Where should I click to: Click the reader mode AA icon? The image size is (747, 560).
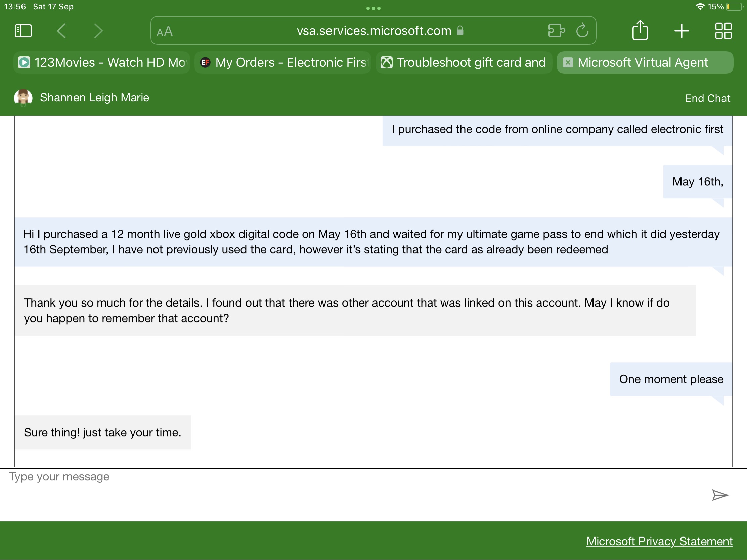pyautogui.click(x=167, y=31)
